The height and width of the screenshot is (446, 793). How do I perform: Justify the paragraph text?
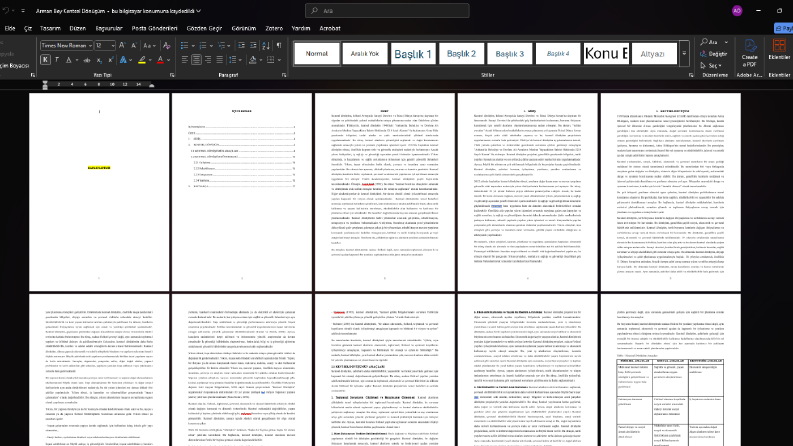tap(219, 60)
